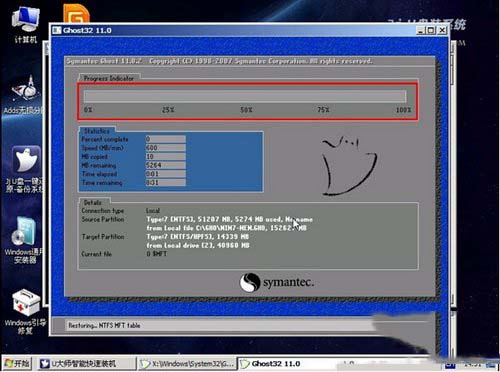Click the MB copied value 10
The width and height of the screenshot is (500, 372).
point(165,156)
